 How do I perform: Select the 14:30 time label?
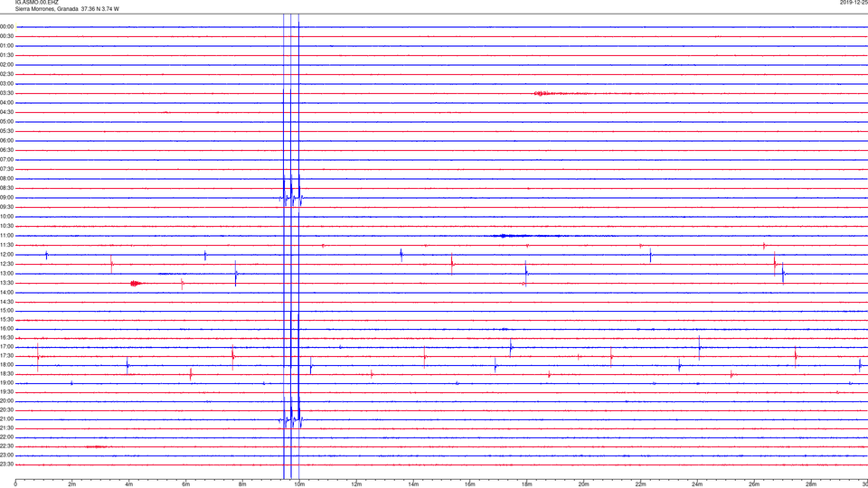point(6,302)
